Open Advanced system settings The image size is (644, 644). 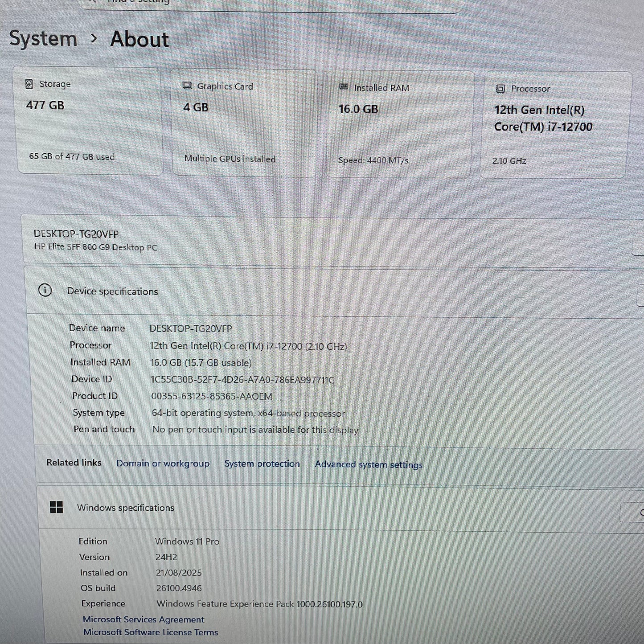pos(368,464)
